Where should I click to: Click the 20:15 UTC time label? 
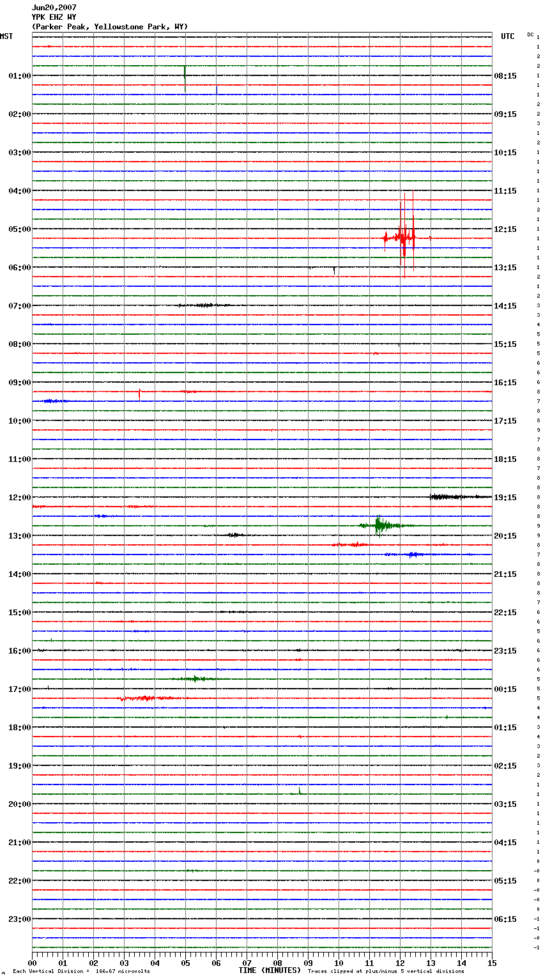(505, 536)
